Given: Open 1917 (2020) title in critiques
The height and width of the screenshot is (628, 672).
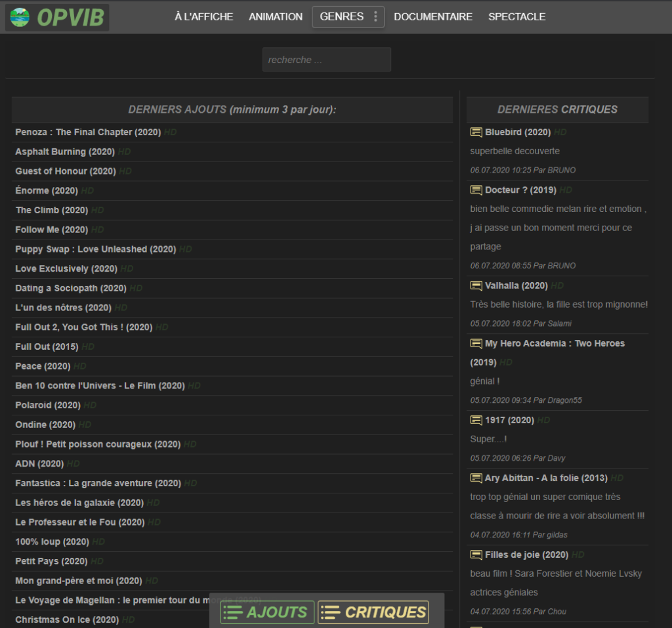Looking at the screenshot, I should 509,420.
